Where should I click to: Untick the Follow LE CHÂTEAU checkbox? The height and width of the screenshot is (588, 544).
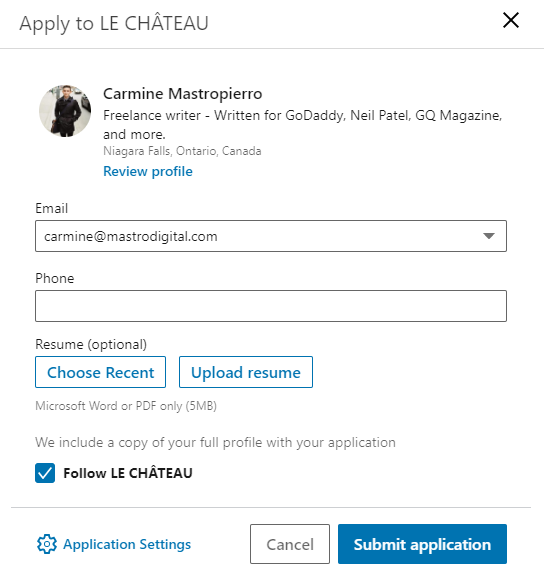[45, 472]
